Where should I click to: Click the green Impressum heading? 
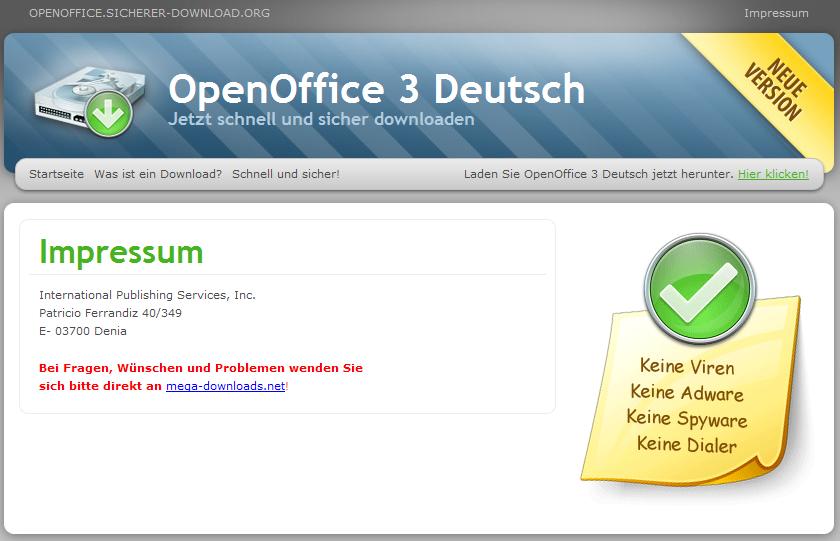121,252
